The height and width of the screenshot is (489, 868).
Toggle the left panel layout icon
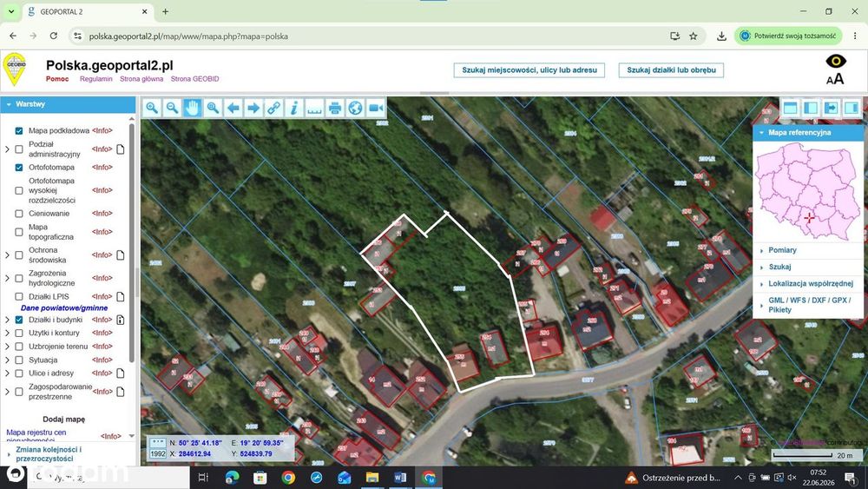(811, 108)
